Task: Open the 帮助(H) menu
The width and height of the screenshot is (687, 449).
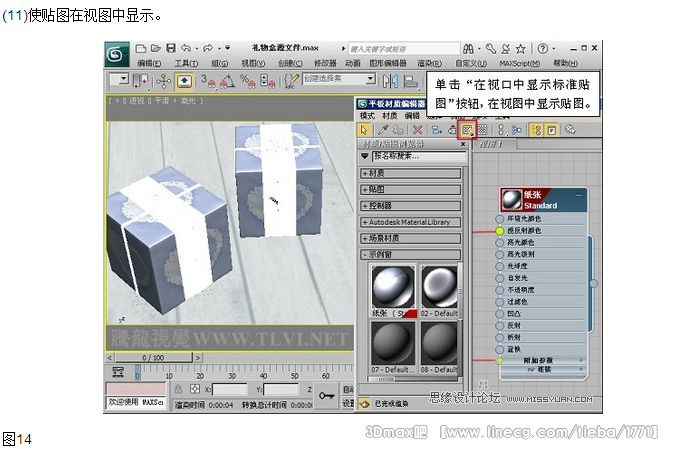Action: (x=565, y=64)
